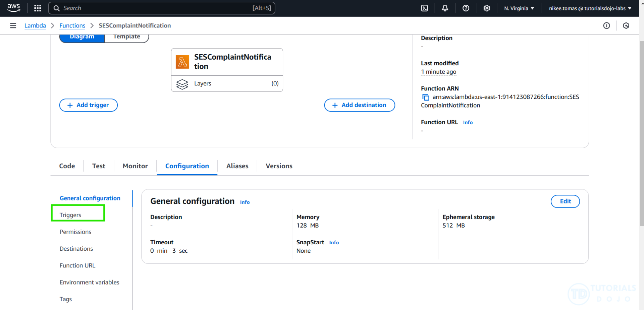Open SnapStart Info link
This screenshot has height=310, width=644.
tap(334, 243)
